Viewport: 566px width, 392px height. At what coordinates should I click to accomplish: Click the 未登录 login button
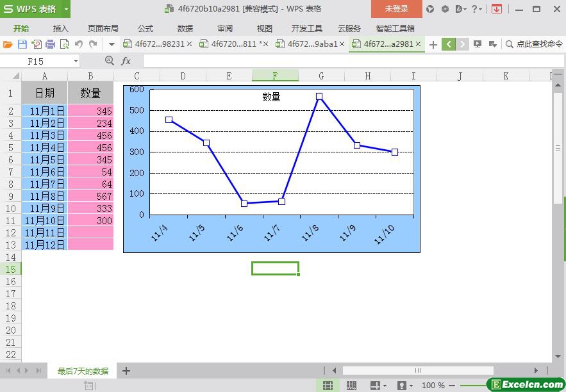396,9
